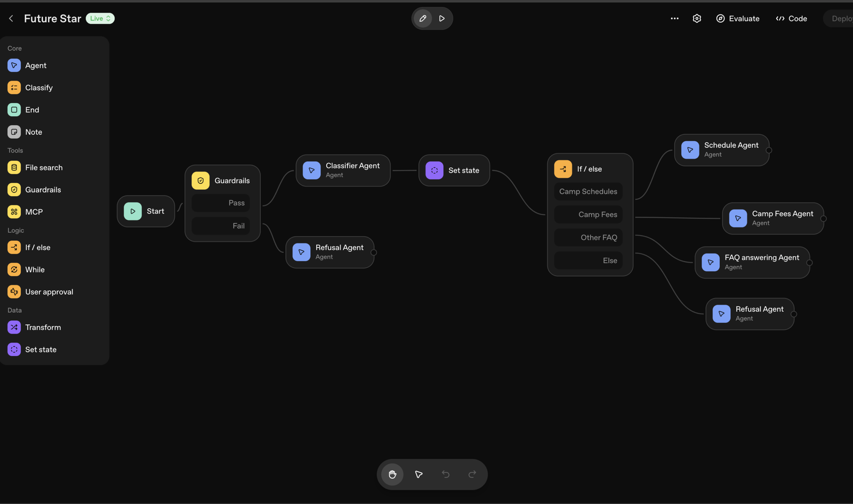Open workflow settings gear icon

[697, 19]
